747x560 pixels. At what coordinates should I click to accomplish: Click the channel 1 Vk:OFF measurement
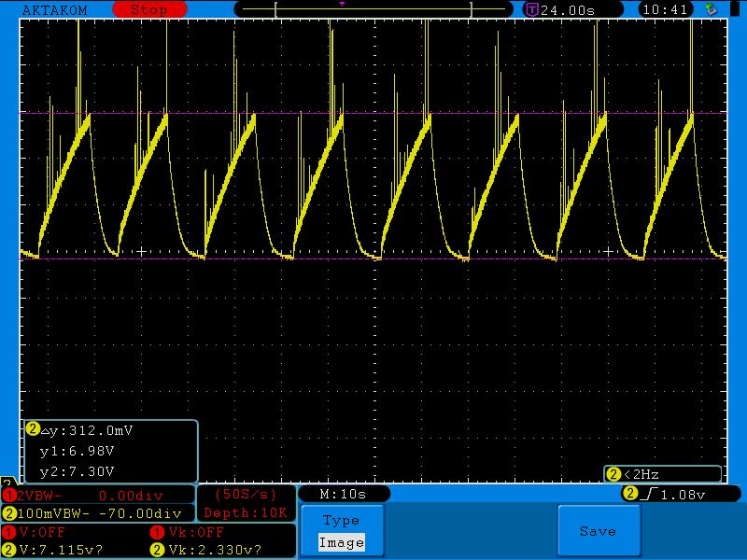(196, 532)
